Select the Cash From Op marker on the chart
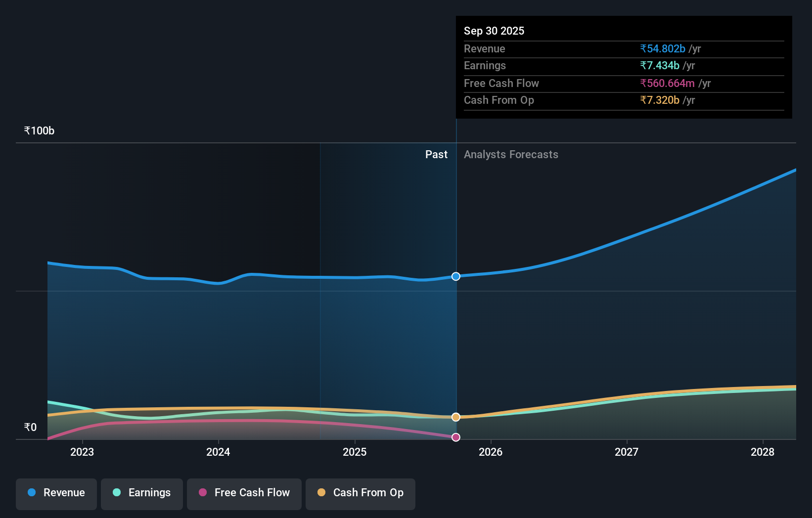812x518 pixels. pyautogui.click(x=455, y=417)
